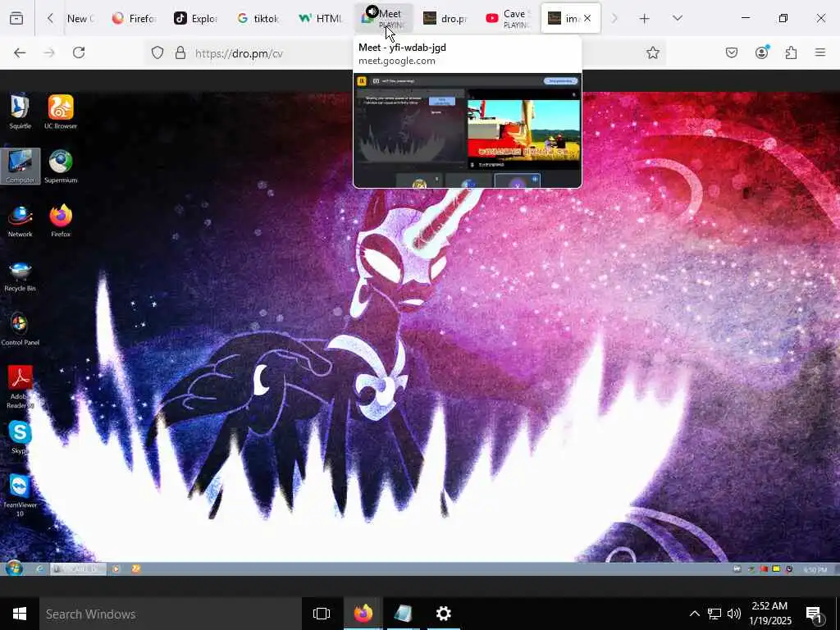Go back to the previous page

[20, 52]
